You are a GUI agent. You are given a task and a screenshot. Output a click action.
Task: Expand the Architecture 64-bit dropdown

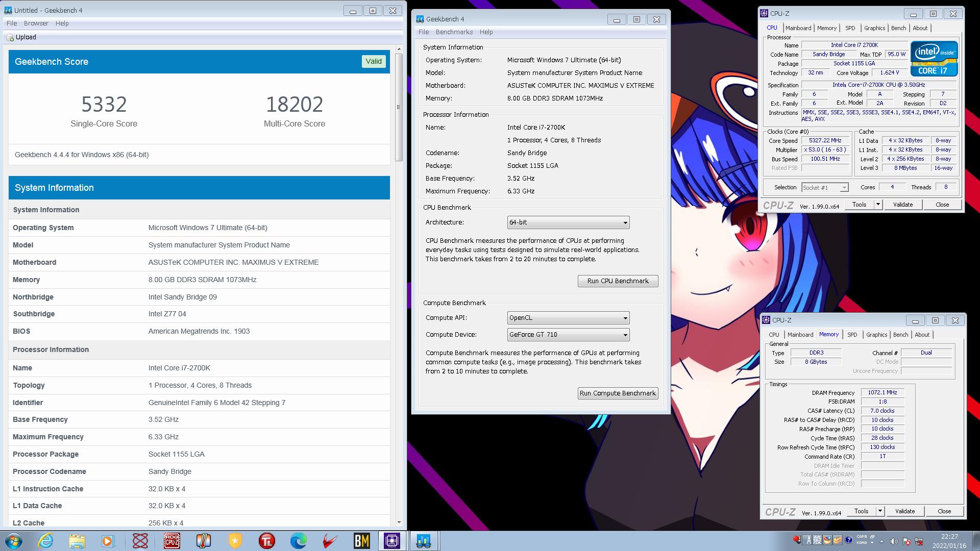coord(568,222)
